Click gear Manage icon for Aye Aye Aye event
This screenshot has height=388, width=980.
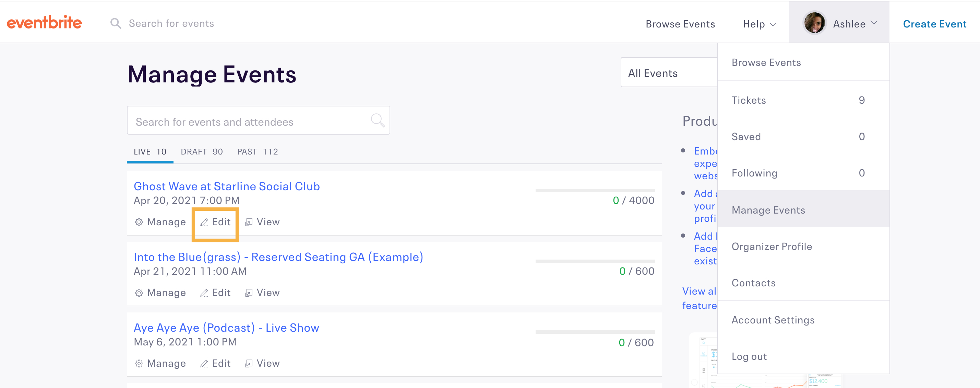(x=139, y=364)
